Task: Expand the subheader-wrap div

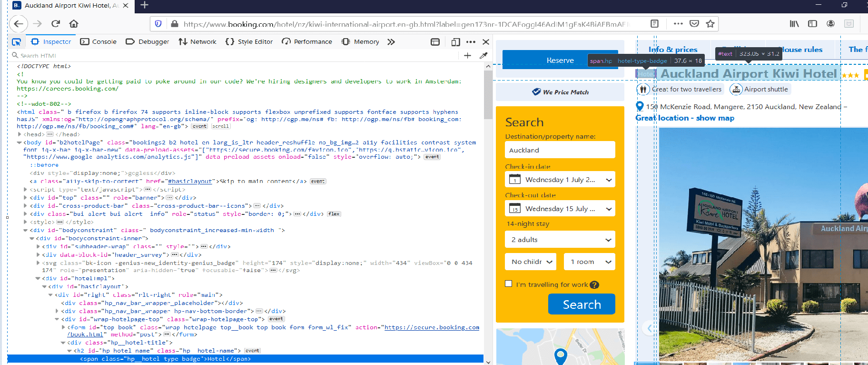Action: (38, 247)
